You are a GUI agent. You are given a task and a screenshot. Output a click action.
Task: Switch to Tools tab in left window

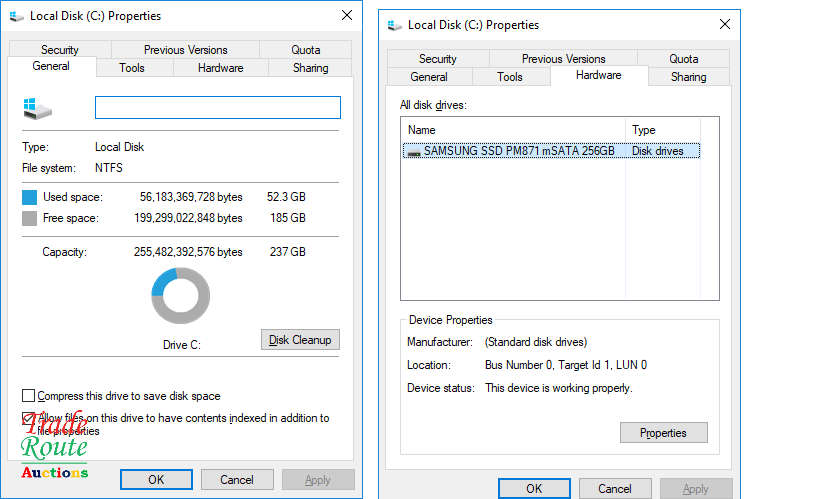coord(132,68)
